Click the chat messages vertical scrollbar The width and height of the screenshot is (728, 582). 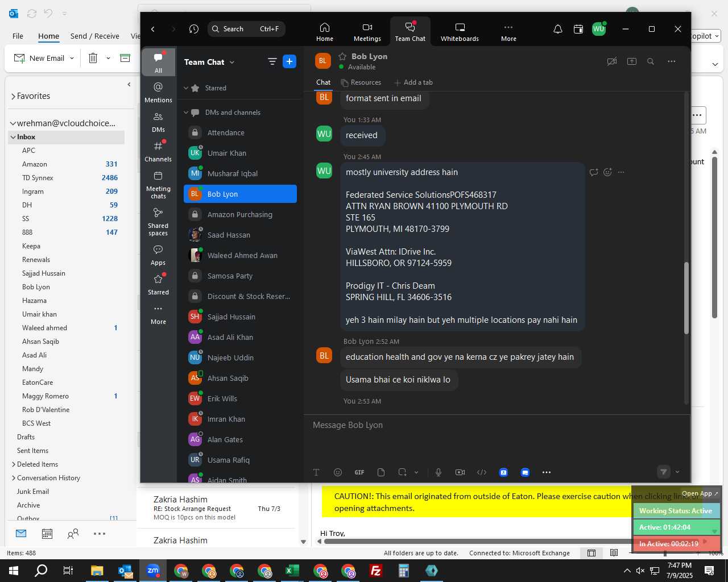(x=686, y=298)
